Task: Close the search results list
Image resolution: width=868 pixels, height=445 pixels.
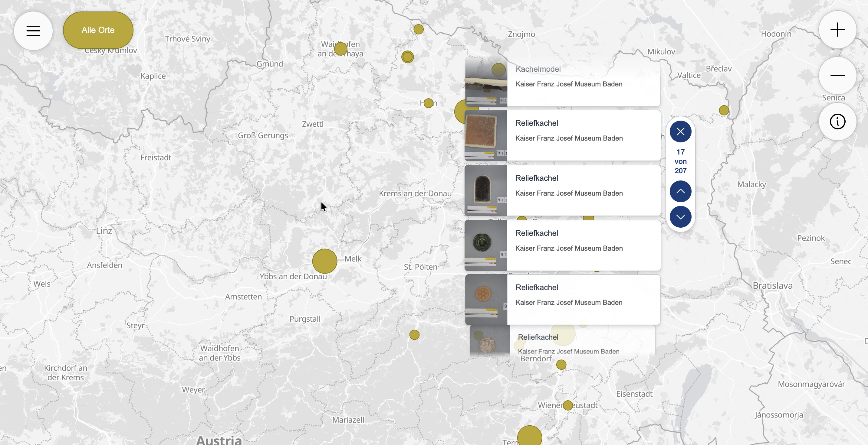Action: (x=680, y=131)
